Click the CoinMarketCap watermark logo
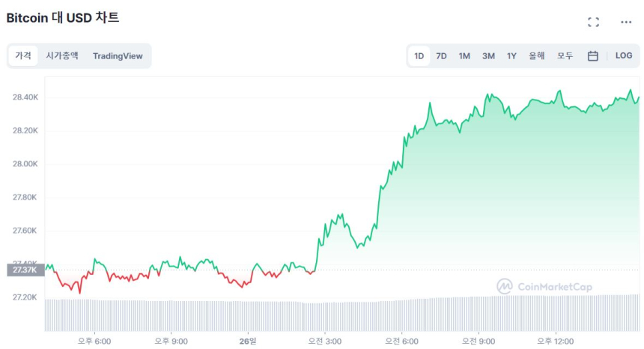 click(x=544, y=286)
